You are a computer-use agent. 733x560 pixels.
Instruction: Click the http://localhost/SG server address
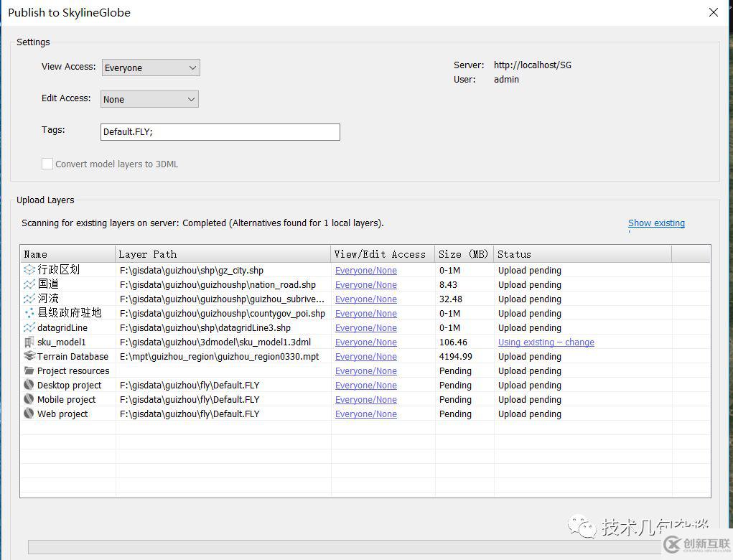point(533,65)
